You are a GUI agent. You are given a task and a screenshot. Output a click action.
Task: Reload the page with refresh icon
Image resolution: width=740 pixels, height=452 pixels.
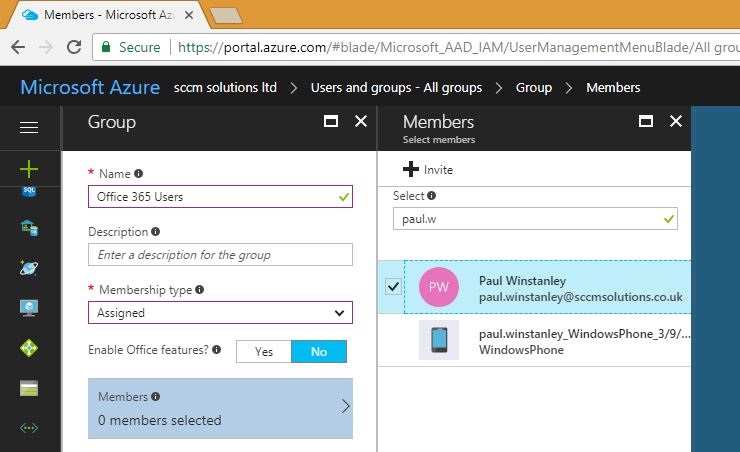click(74, 47)
